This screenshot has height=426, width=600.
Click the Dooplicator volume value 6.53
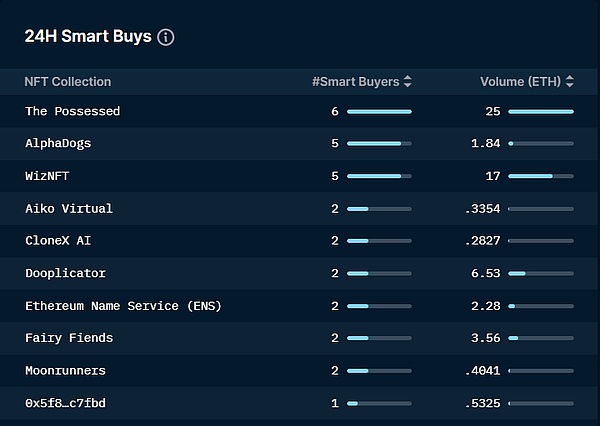coord(486,273)
